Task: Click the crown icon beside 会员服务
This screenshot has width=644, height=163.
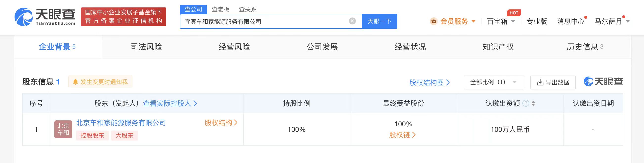Action: (x=434, y=22)
